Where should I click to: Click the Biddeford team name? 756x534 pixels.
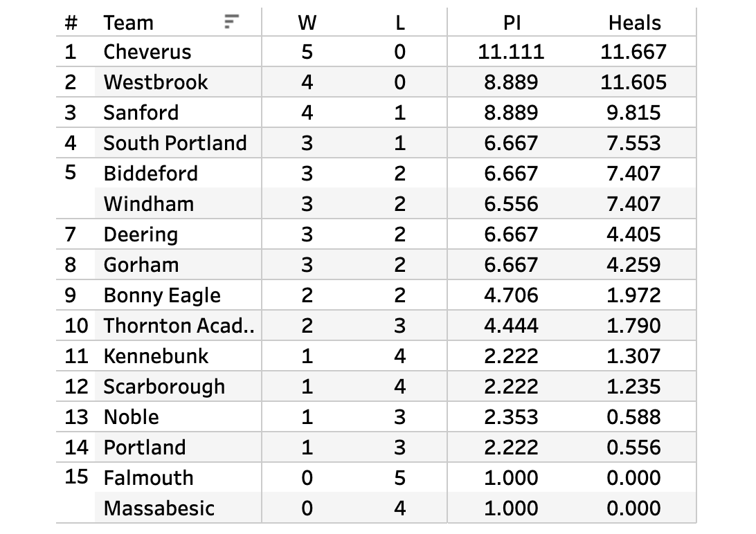(151, 174)
